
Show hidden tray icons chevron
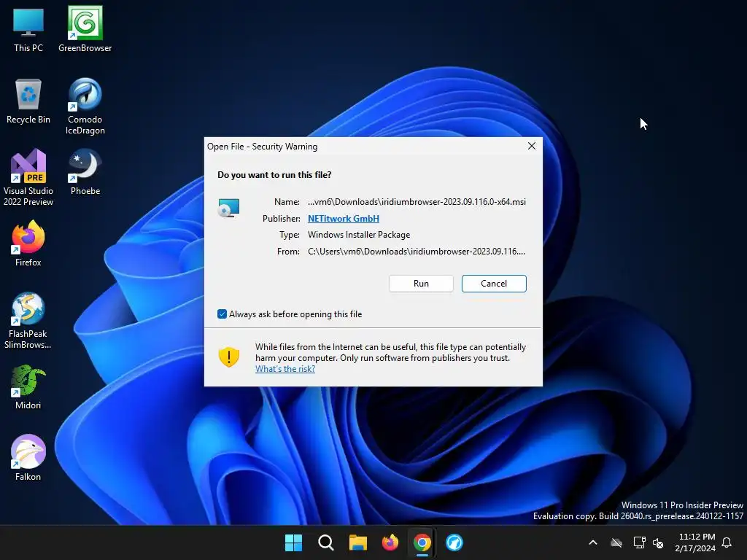593,542
